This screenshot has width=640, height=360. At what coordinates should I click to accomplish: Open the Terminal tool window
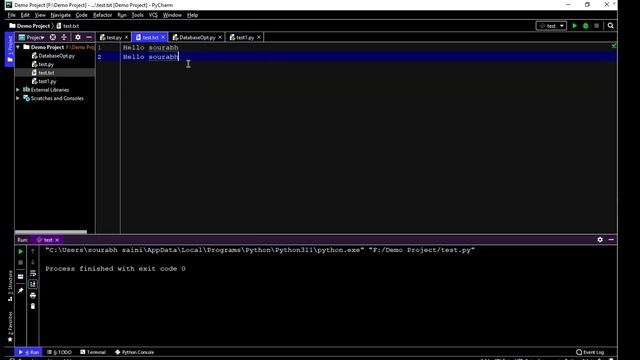[93, 352]
